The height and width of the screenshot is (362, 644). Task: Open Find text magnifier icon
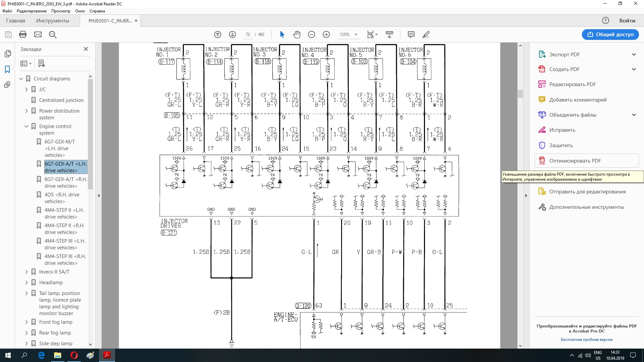(x=53, y=35)
